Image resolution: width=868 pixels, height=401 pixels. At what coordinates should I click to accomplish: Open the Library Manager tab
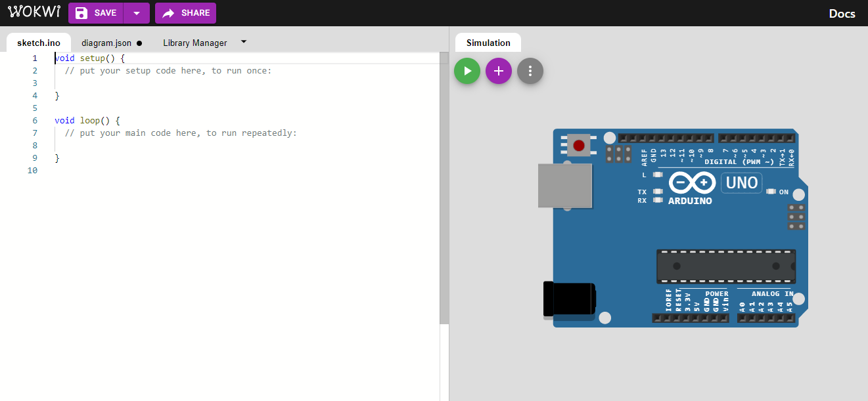[x=195, y=43]
